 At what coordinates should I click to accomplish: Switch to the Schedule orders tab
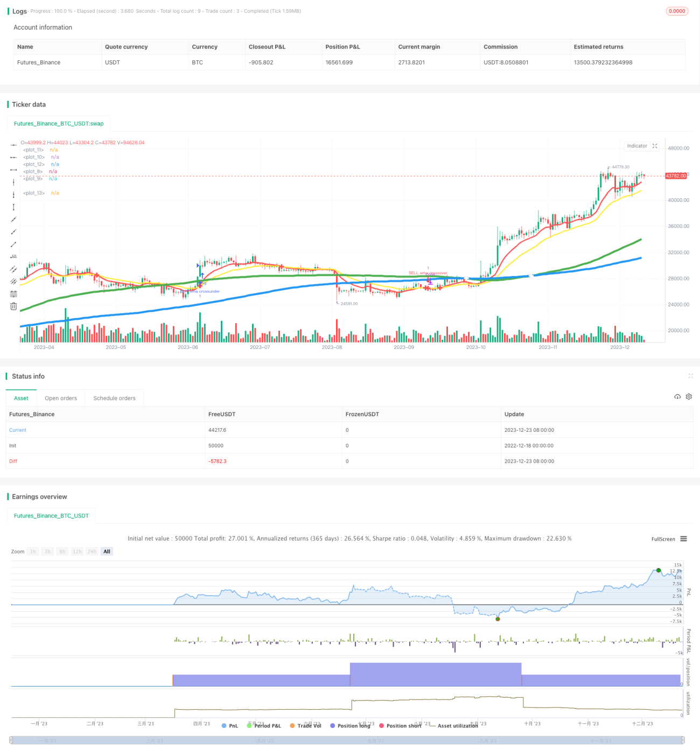pos(114,398)
